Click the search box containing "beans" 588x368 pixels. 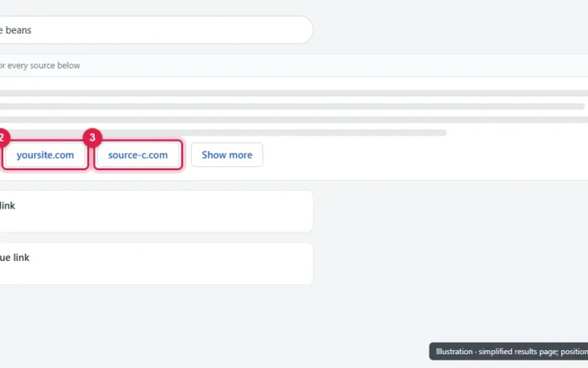[156, 30]
